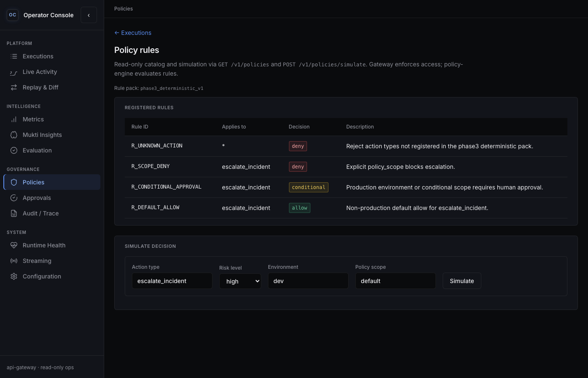
Task: Select Policies in sidebar
Action: point(52,182)
